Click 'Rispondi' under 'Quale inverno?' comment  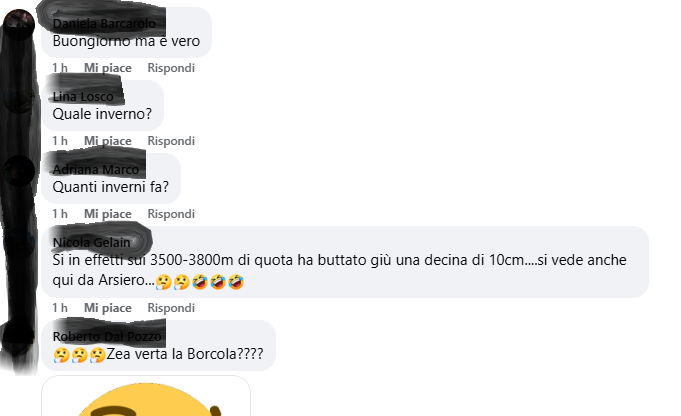[171, 141]
